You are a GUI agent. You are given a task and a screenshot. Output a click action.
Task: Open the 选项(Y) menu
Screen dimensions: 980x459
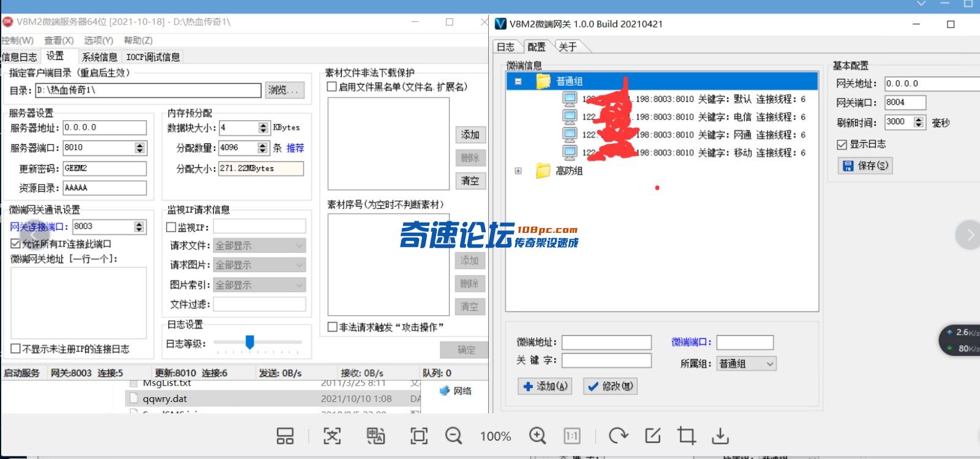pos(99,40)
